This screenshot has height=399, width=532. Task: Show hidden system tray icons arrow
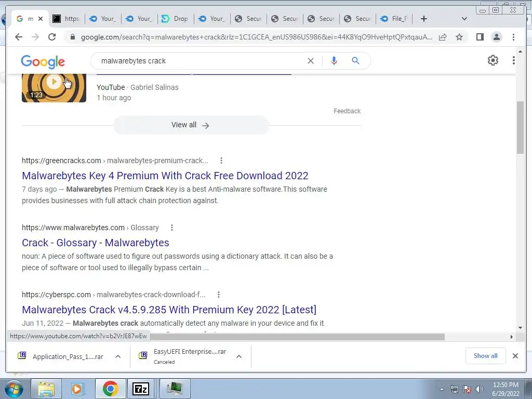442,389
